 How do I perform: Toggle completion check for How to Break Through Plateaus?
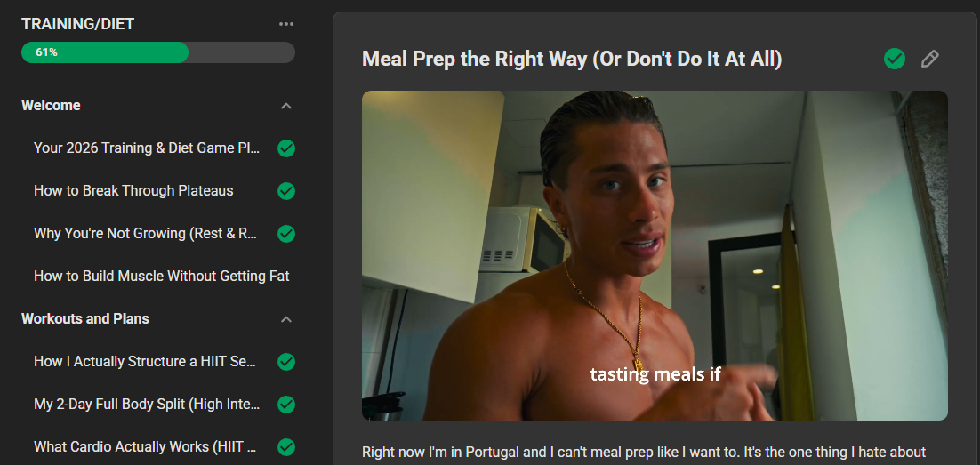tap(286, 191)
